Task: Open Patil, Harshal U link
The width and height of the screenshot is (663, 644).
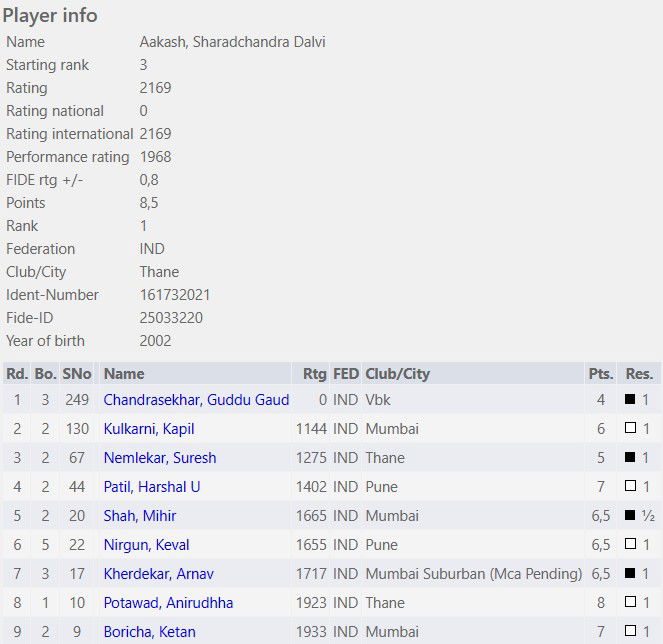Action: 152,487
